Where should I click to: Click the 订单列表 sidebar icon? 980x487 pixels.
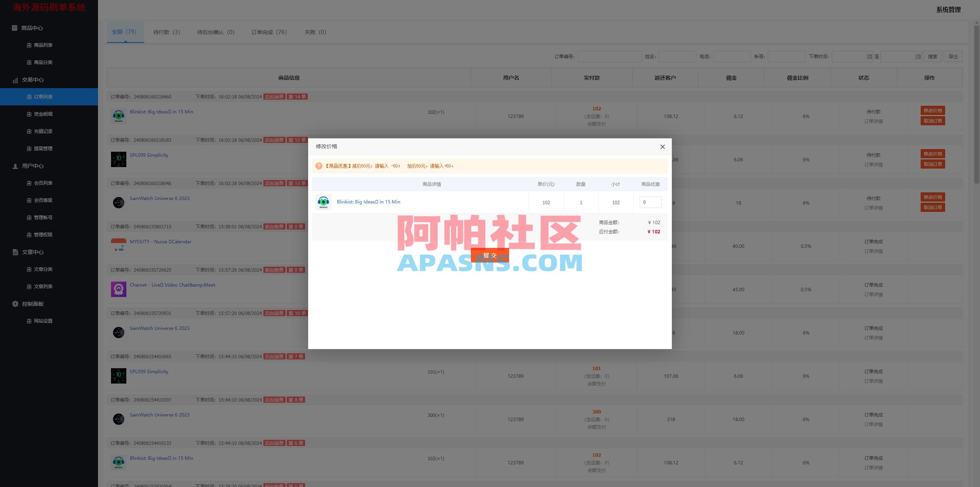pos(29,97)
